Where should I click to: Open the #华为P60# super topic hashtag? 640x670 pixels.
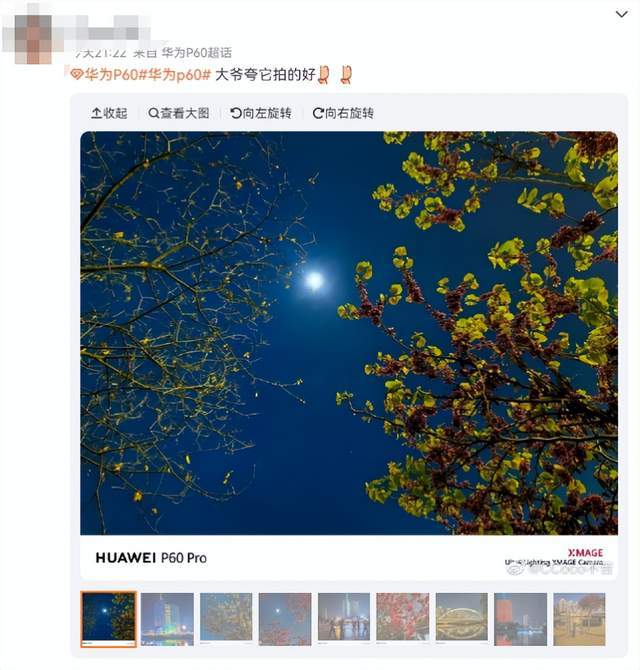[109, 75]
